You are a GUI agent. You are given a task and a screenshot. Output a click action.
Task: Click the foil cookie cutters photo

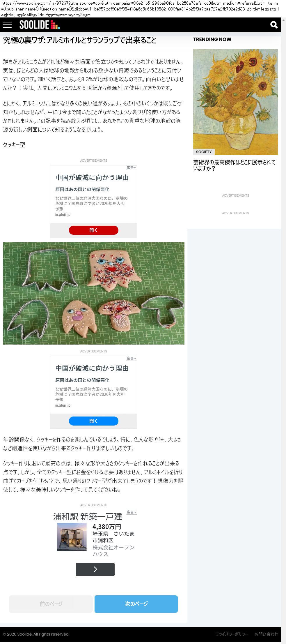coord(94,293)
